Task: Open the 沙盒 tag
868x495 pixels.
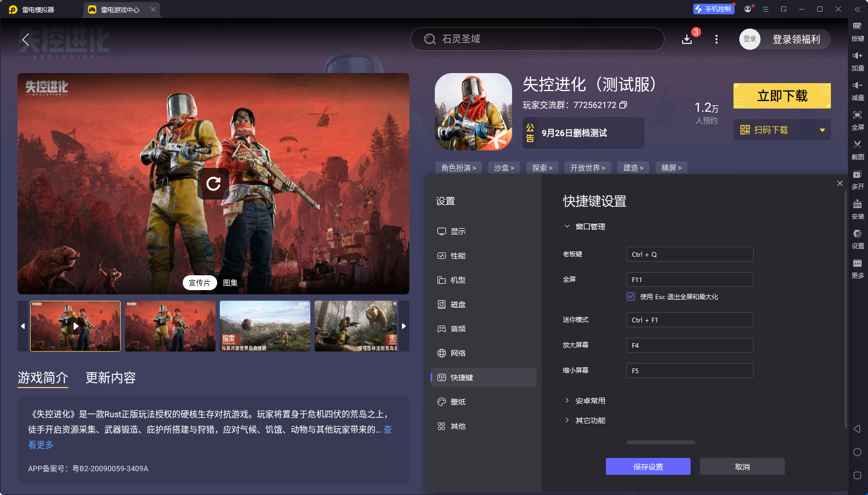Action: coord(504,168)
